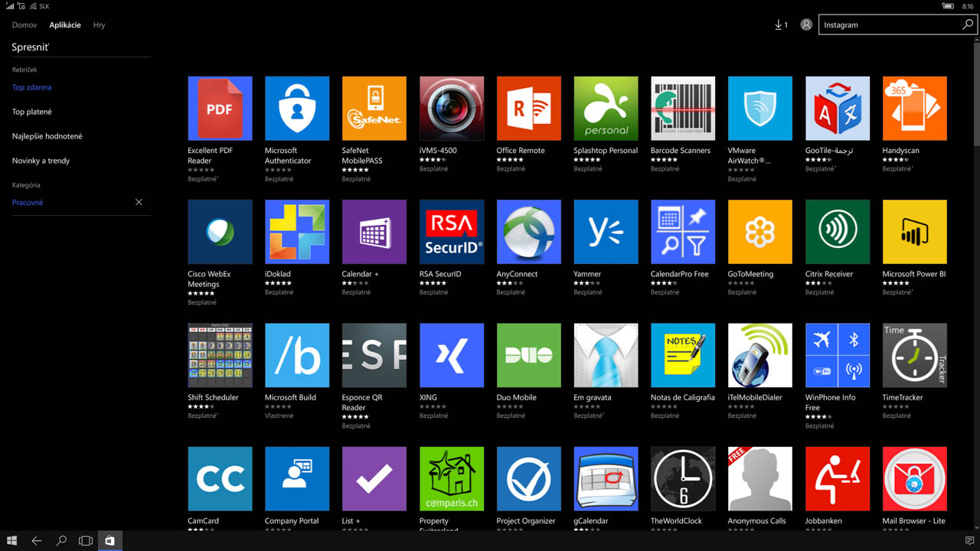Open Anonymous Calls app tile

(x=760, y=479)
